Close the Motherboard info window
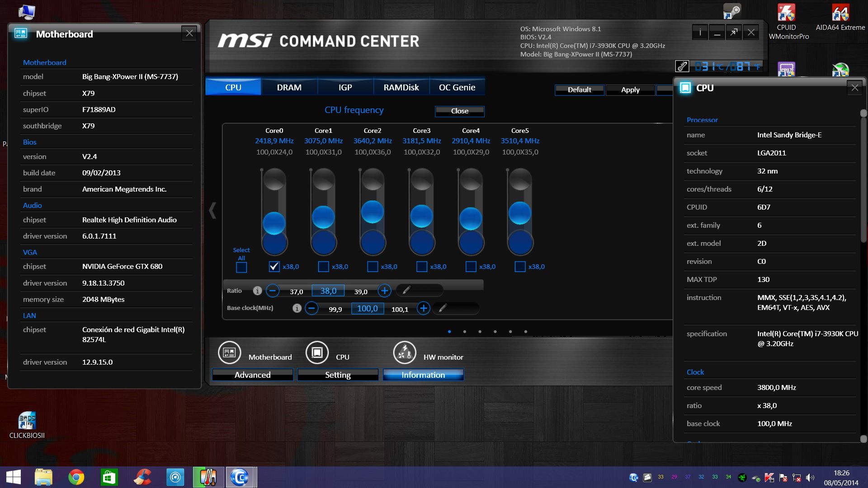The image size is (868, 488). [x=189, y=33]
